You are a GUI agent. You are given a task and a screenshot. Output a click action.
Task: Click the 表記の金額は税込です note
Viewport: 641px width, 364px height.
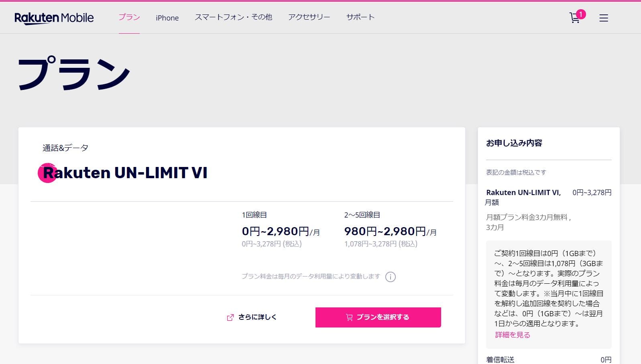516,173
